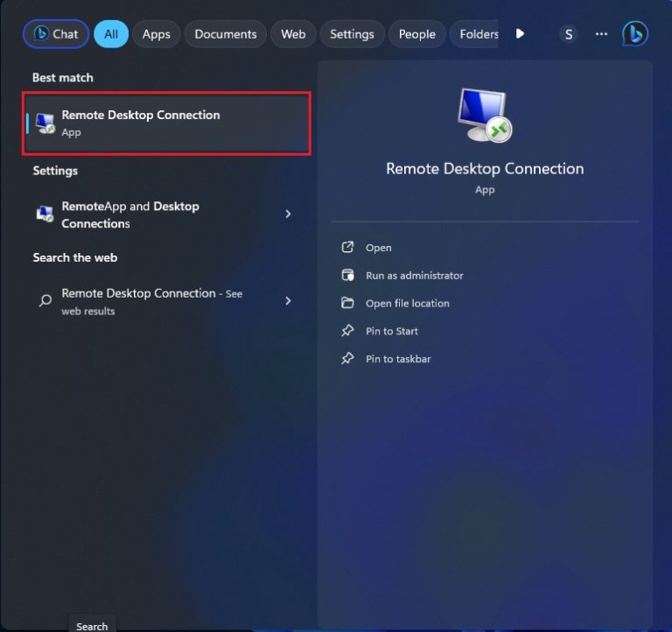
Task: Click the web search magnifier icon
Action: [x=45, y=300]
